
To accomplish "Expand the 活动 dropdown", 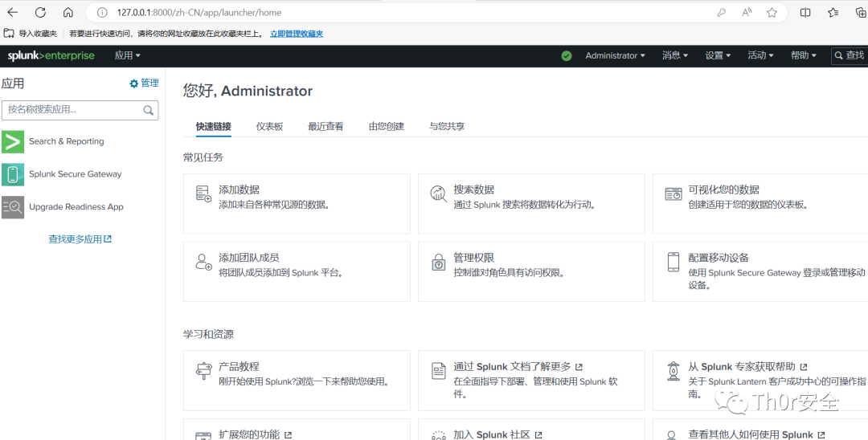I will [x=760, y=55].
